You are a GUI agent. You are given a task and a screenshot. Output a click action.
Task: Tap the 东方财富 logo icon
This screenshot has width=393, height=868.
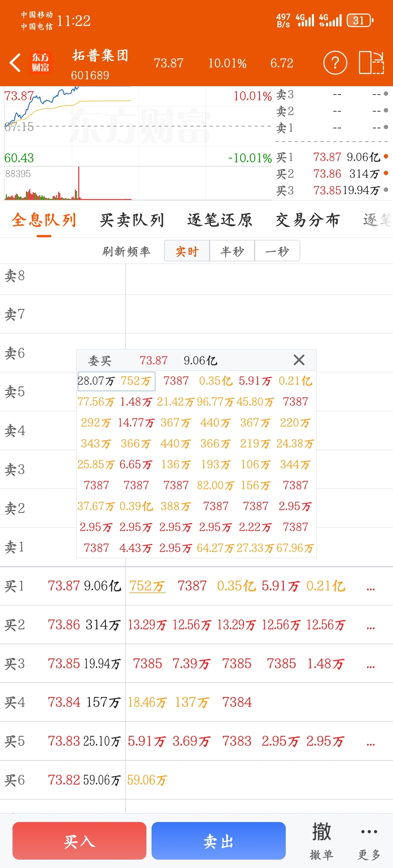(41, 62)
